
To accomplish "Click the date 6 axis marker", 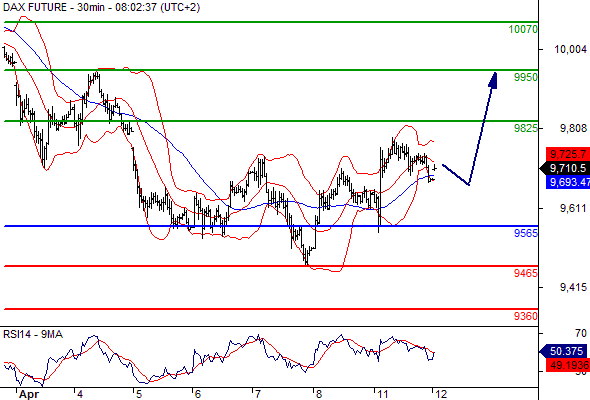I will coord(198,394).
